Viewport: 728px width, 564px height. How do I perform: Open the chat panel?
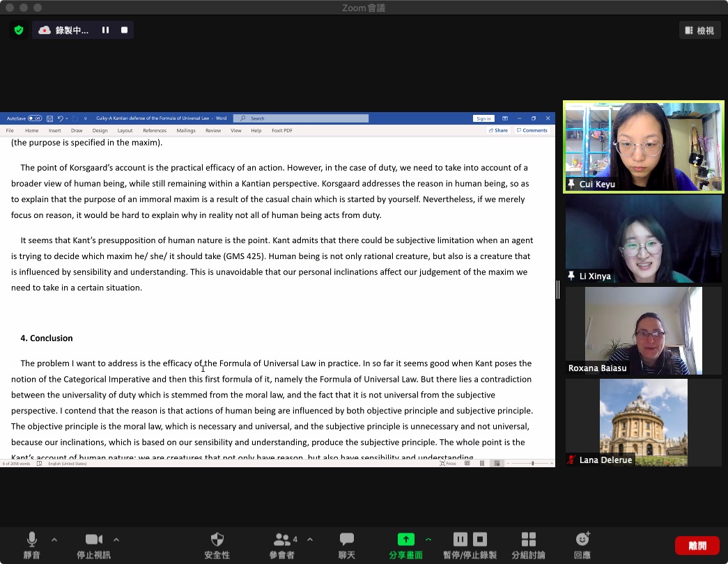[x=346, y=540]
